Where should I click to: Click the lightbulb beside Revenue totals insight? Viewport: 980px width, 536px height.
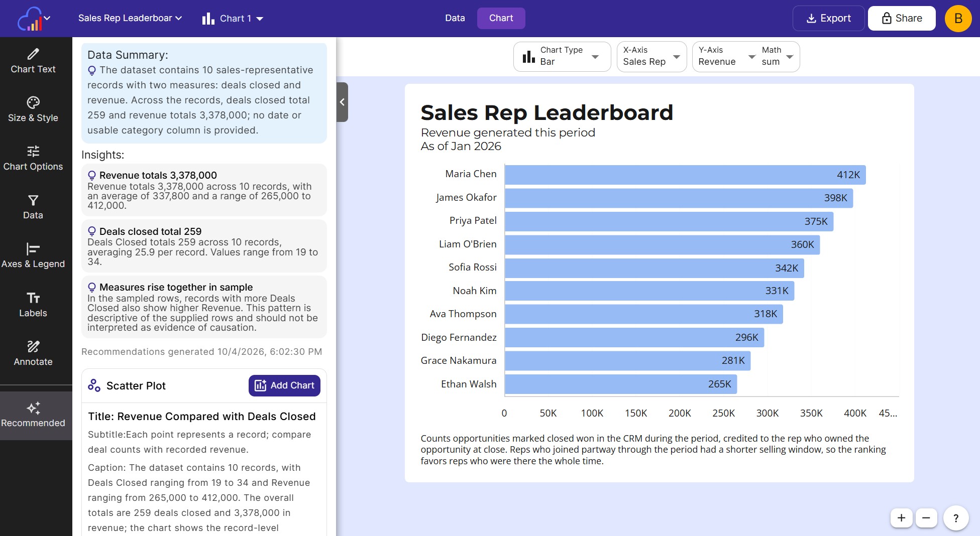[x=92, y=175]
